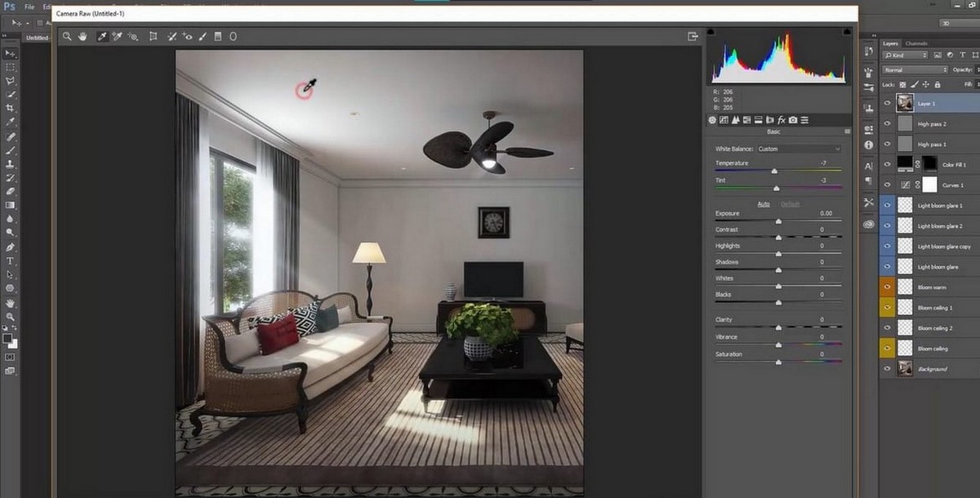Select the Graduated Filter tool
This screenshot has height=498, width=980.
(217, 36)
